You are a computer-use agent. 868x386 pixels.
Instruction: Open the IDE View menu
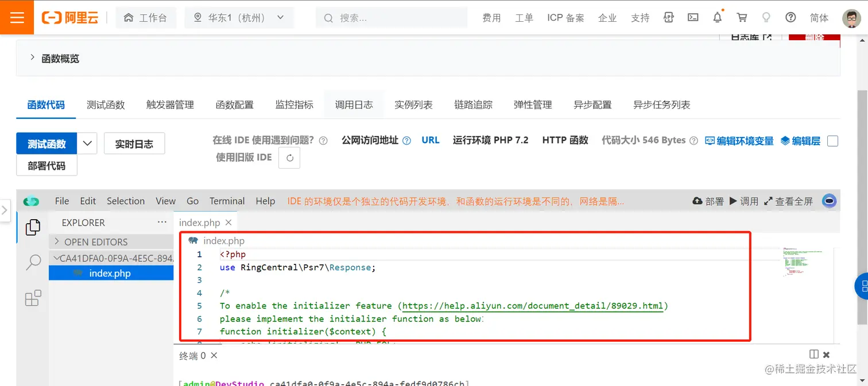tap(165, 201)
